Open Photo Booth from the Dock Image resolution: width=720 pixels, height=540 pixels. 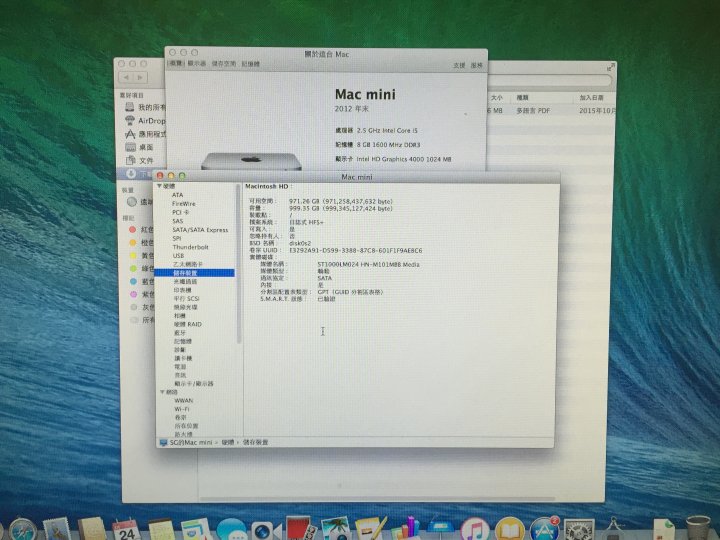[300, 528]
